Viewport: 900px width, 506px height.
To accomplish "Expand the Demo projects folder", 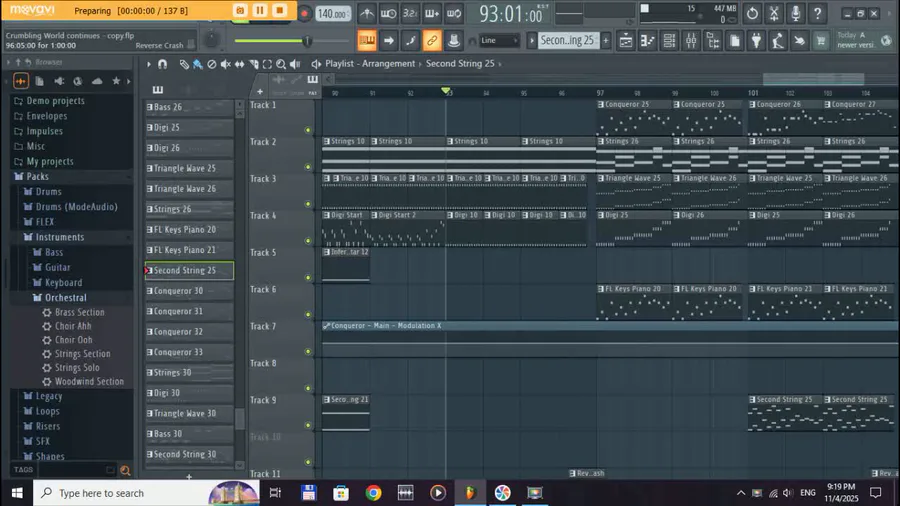I will pos(56,101).
